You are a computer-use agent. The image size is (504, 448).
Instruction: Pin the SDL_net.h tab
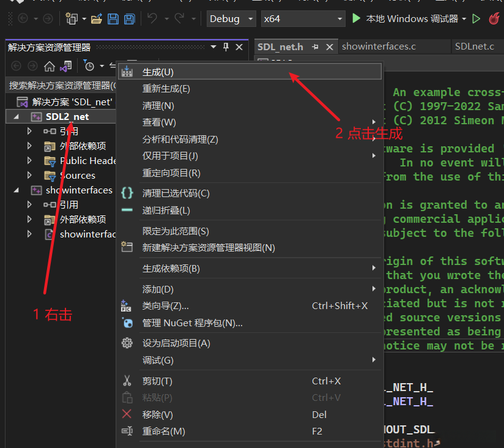click(x=316, y=47)
